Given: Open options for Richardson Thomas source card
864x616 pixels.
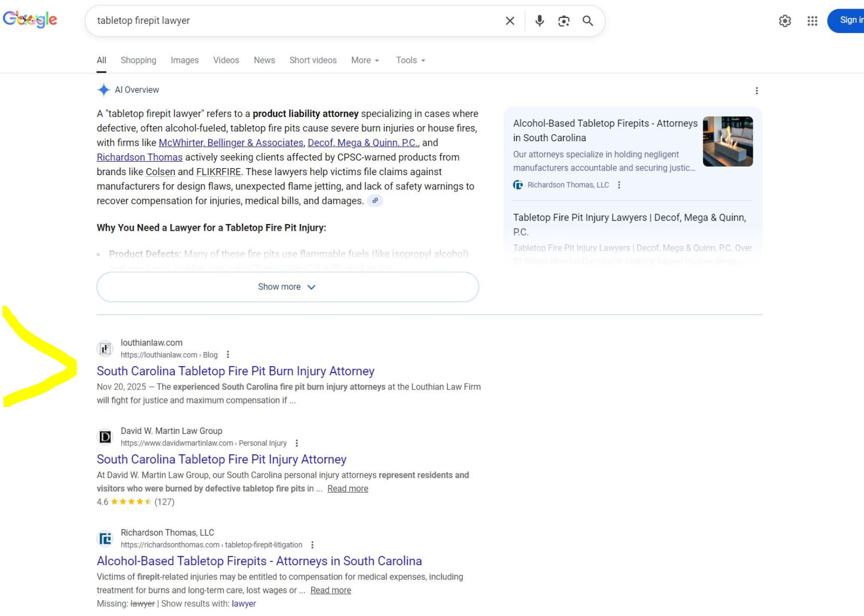Looking at the screenshot, I should (x=619, y=185).
